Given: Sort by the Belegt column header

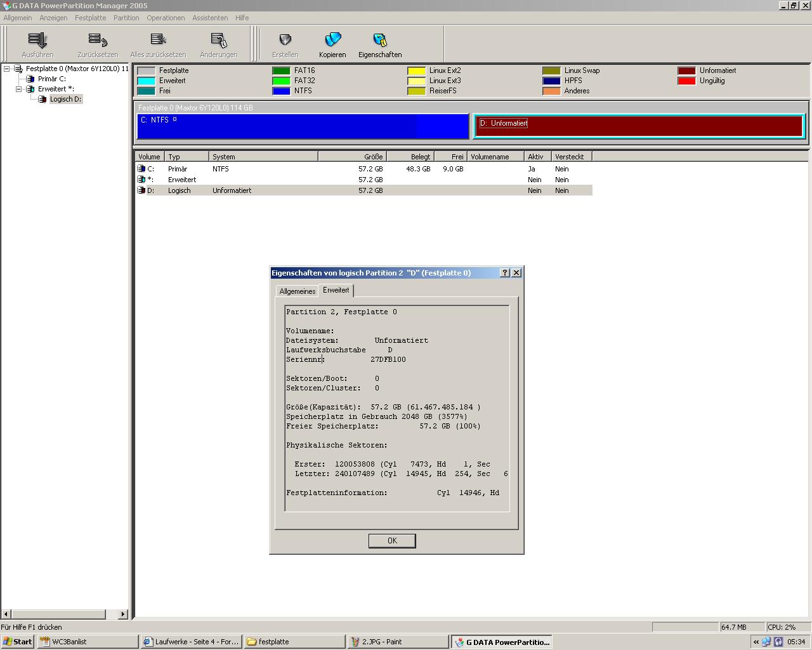Looking at the screenshot, I should (x=410, y=157).
